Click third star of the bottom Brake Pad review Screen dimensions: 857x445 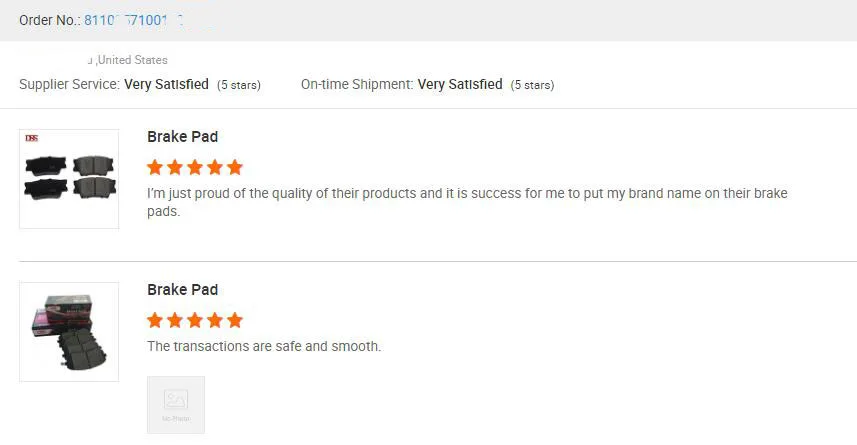[x=195, y=320]
